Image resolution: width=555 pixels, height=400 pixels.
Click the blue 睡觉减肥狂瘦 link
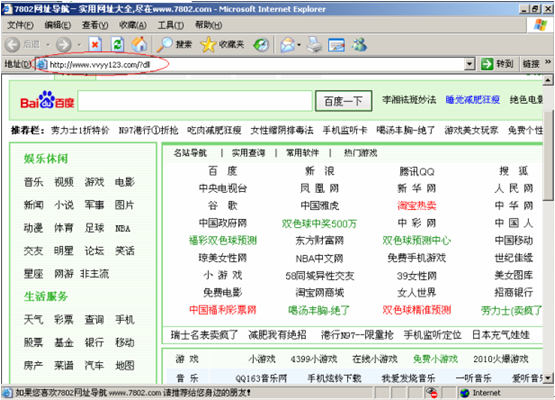click(x=473, y=100)
